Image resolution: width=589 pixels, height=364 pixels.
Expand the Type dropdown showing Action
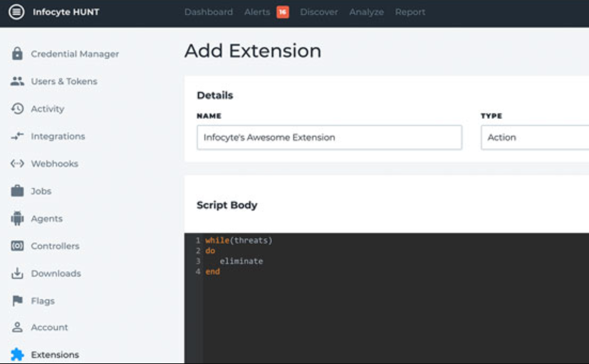[534, 137]
